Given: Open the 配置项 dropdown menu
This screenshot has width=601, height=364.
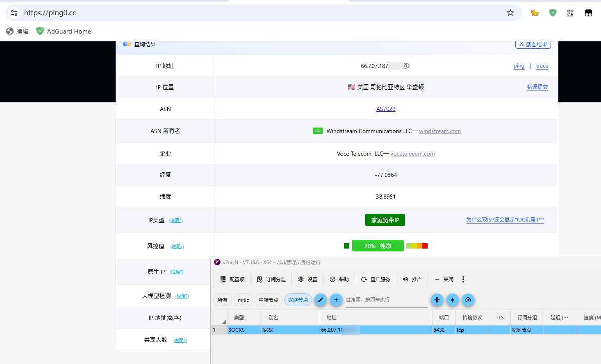Looking at the screenshot, I should click(x=232, y=279).
